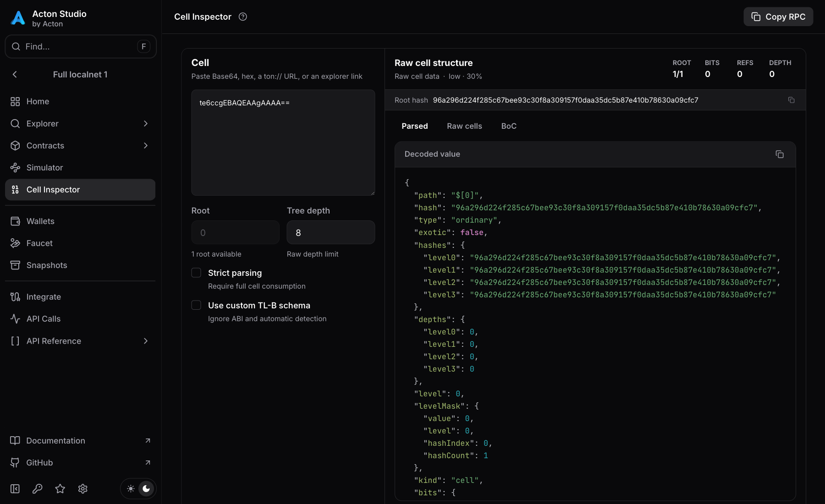Collapse the sidebar with panel icon
The width and height of the screenshot is (825, 504).
click(x=15, y=488)
